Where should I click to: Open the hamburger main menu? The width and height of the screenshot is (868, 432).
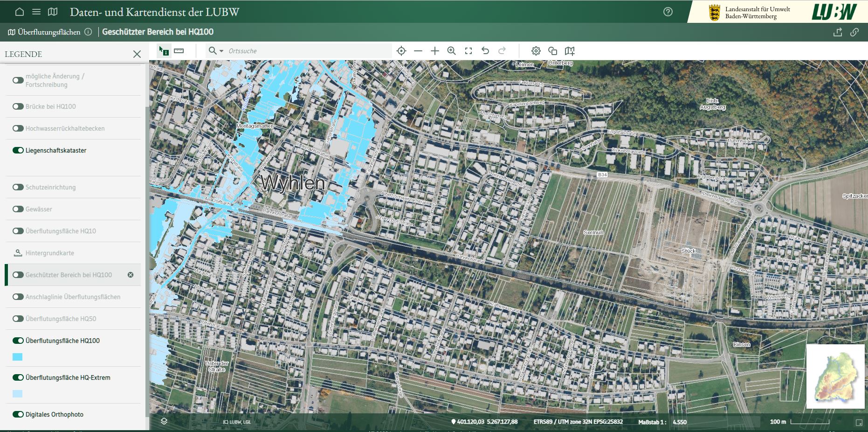pos(36,12)
